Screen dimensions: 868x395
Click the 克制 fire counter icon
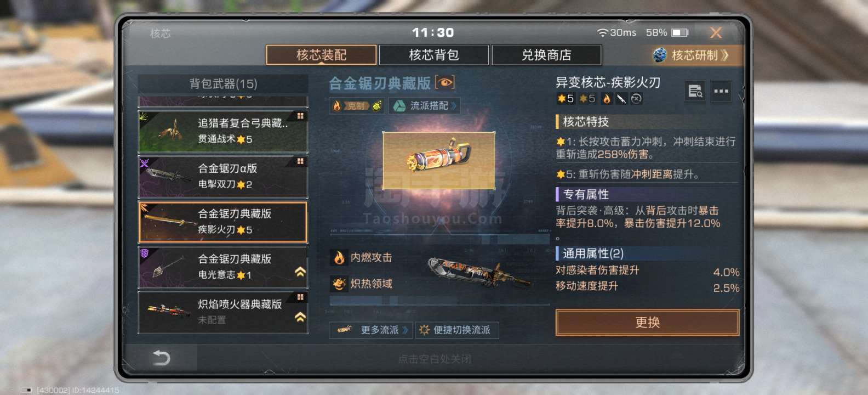pos(357,106)
